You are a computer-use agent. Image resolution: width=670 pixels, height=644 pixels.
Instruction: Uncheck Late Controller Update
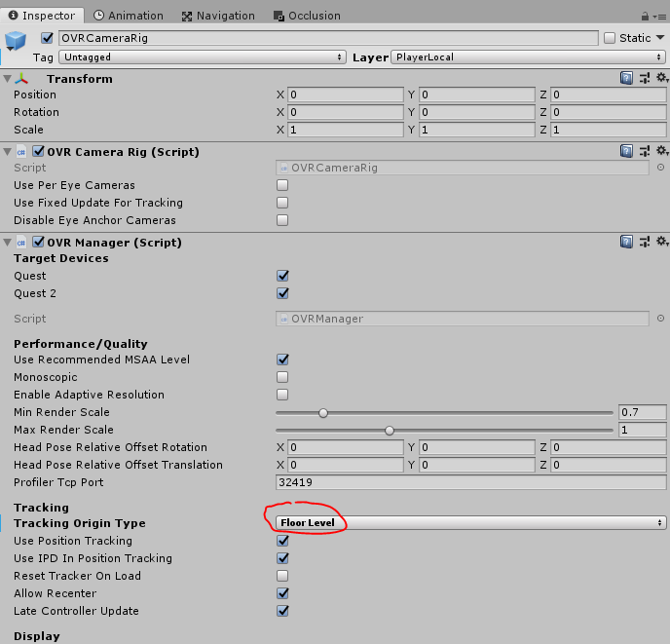tap(282, 611)
